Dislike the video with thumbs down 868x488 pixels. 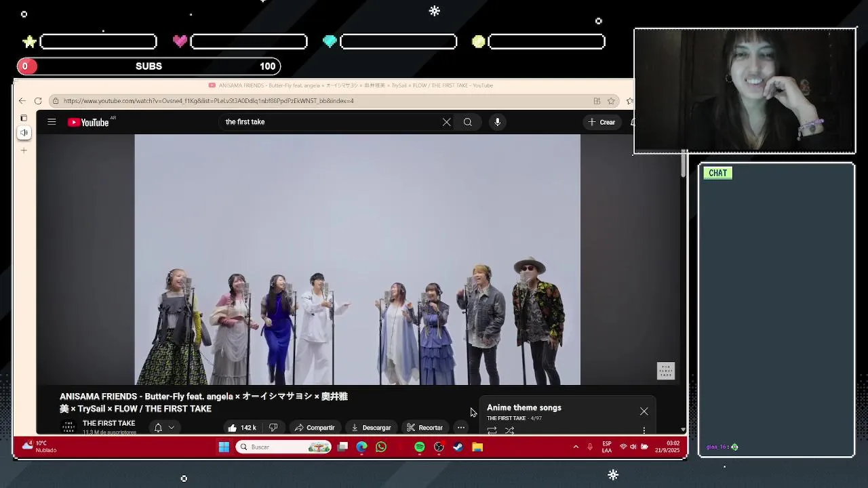[273, 428]
